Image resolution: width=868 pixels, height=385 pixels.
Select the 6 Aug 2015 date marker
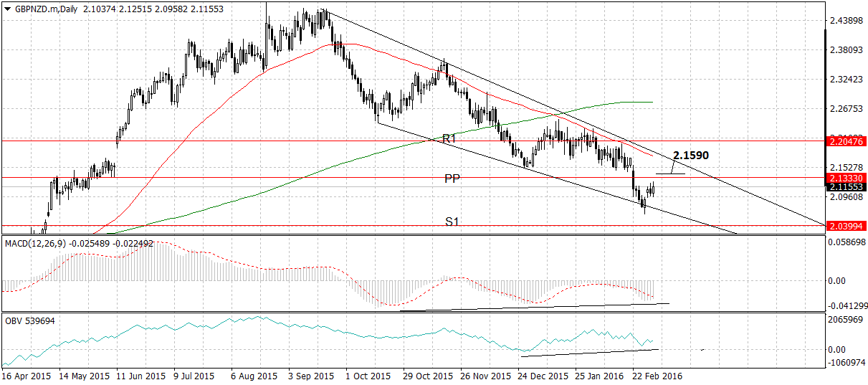click(x=254, y=376)
